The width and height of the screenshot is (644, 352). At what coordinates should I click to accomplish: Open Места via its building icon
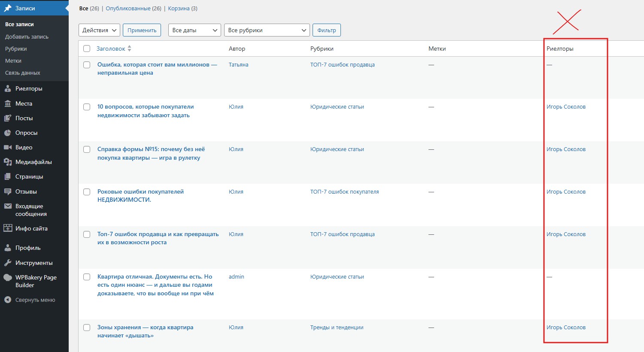click(x=8, y=103)
